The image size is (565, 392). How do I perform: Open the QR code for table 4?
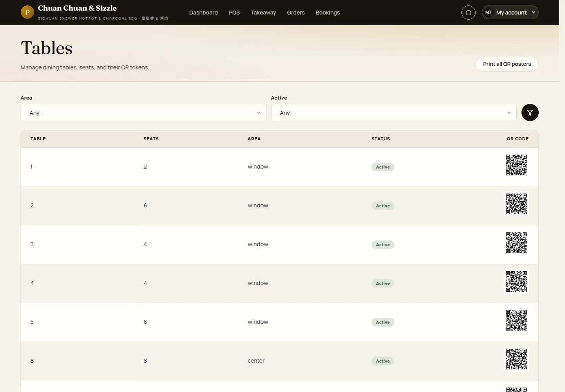pyautogui.click(x=516, y=281)
